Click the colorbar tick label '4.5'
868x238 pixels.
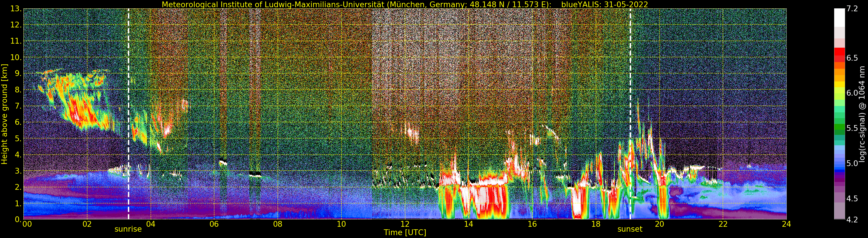pos(852,199)
